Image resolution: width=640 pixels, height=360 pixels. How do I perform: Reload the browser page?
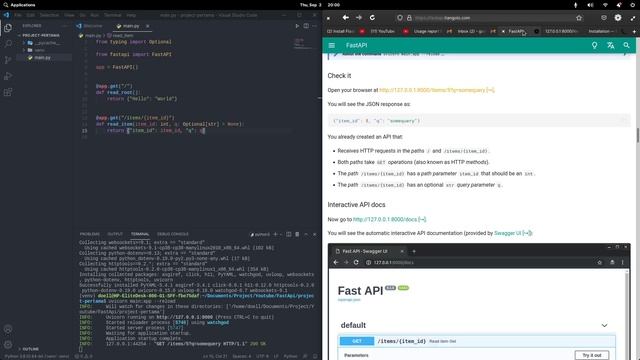(372, 18)
